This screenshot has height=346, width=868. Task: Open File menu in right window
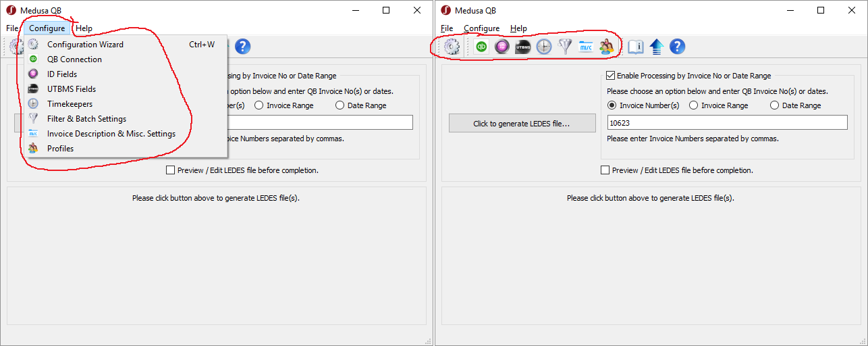click(x=447, y=28)
